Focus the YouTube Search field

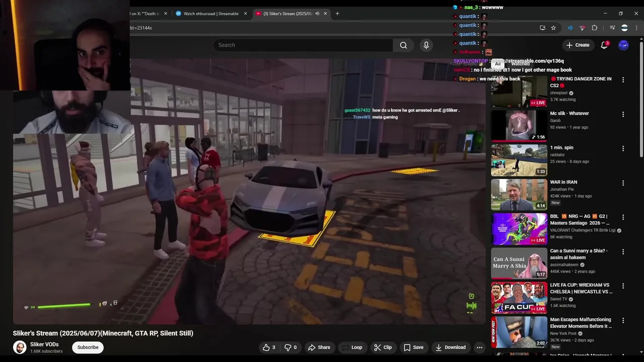303,45
